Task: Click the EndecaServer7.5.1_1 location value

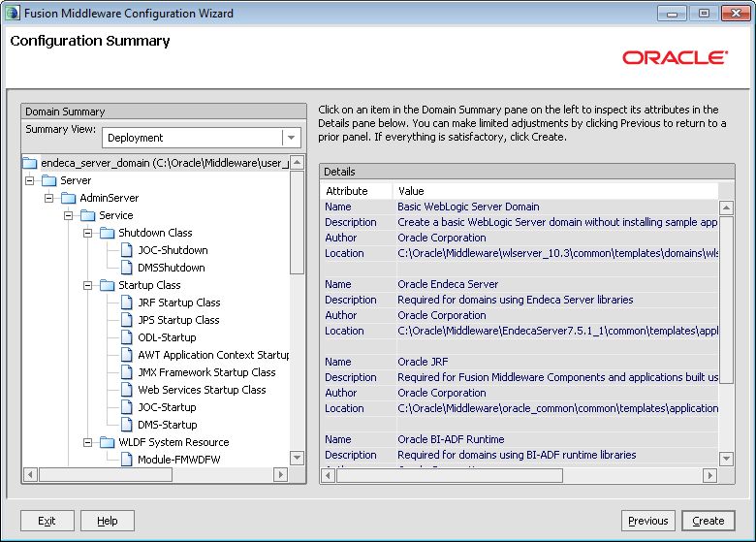Action: tap(558, 331)
